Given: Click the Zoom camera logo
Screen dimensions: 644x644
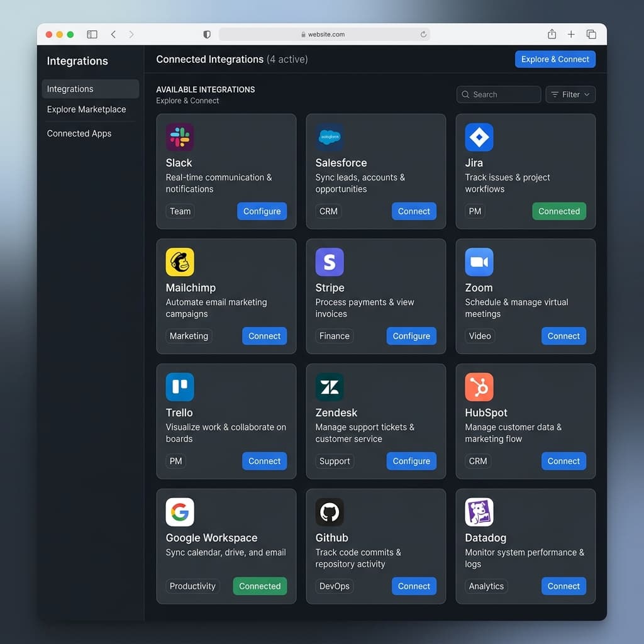Looking at the screenshot, I should (479, 262).
